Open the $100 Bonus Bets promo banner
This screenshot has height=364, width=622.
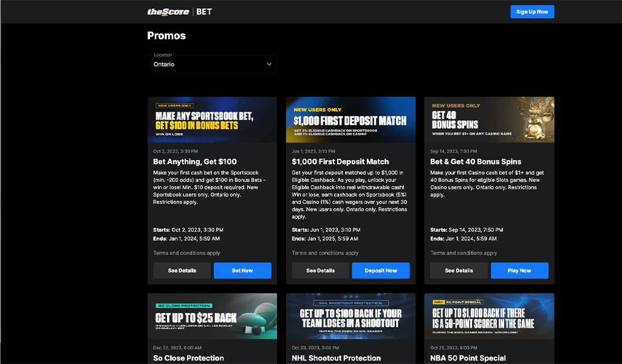[x=212, y=120]
